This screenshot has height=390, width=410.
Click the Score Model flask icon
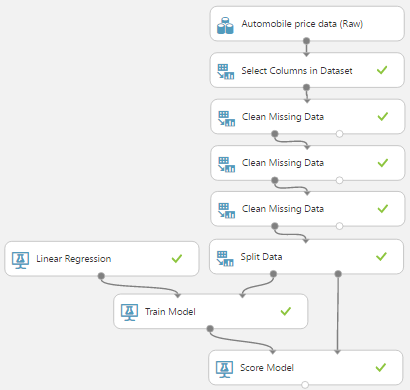point(224,369)
